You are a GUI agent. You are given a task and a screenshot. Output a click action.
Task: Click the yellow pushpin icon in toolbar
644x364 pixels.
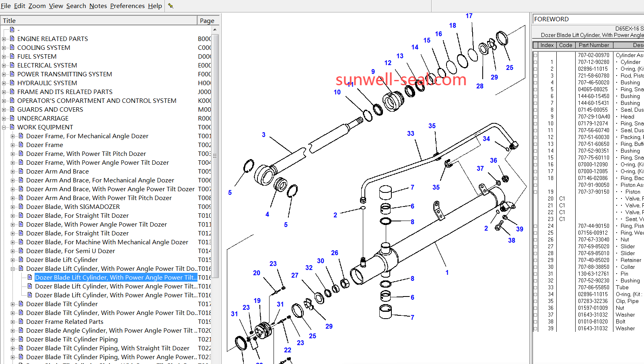171,6
